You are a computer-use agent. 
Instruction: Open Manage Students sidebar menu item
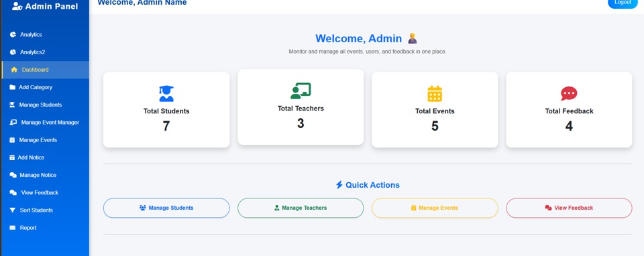click(x=45, y=105)
